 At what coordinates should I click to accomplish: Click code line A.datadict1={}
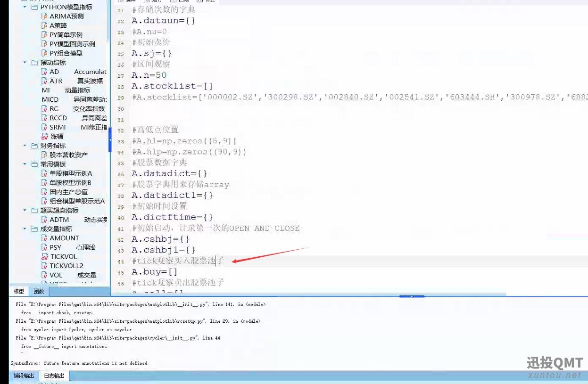pyautogui.click(x=172, y=195)
